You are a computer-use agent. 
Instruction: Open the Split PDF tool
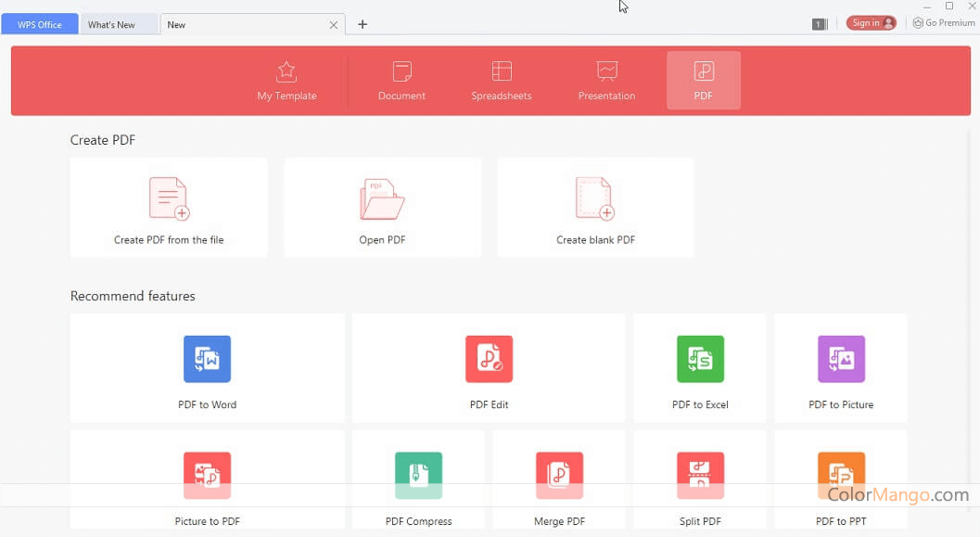point(700,476)
